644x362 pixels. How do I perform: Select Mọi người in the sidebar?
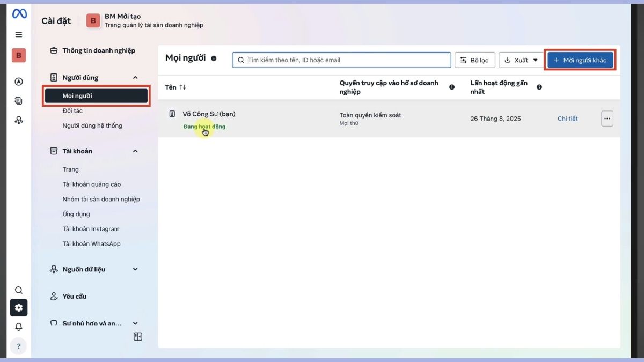(x=96, y=96)
